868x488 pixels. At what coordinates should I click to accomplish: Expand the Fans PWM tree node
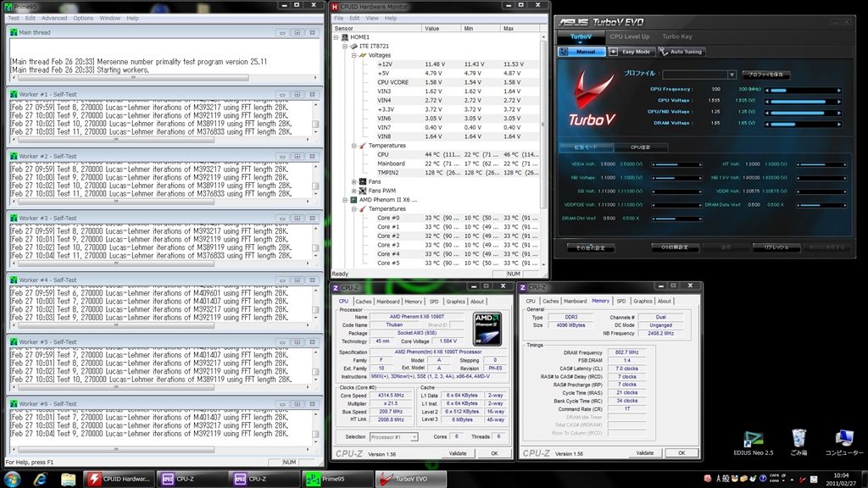pos(355,191)
